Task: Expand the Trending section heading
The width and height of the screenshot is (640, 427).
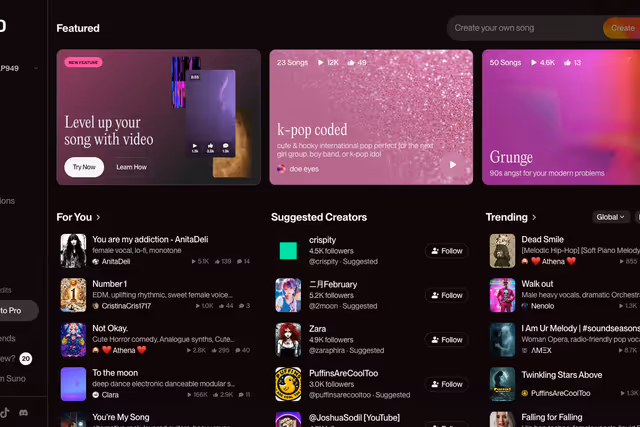Action: pos(534,217)
